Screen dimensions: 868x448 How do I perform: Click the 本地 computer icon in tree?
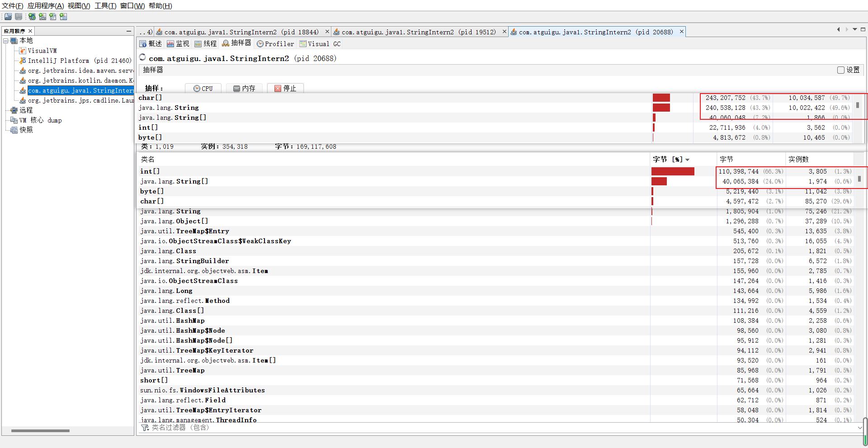[x=14, y=41]
